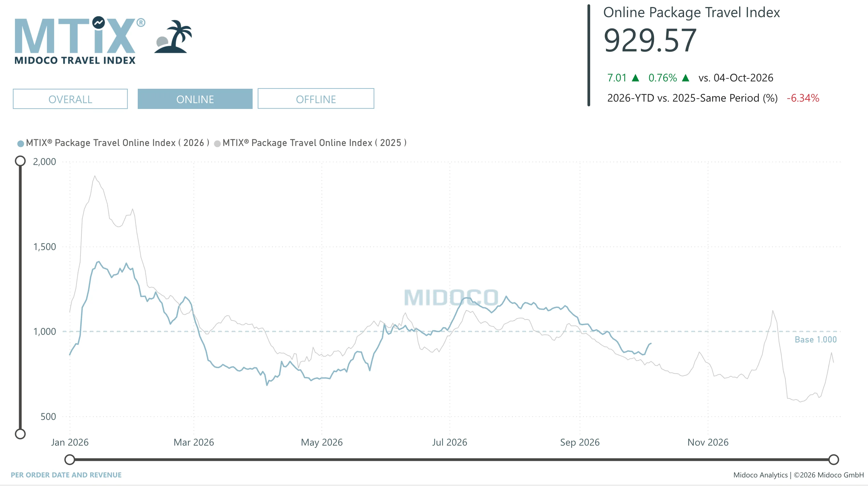Click the Jul 2026 axis label
The image size is (868, 486).
click(x=450, y=442)
